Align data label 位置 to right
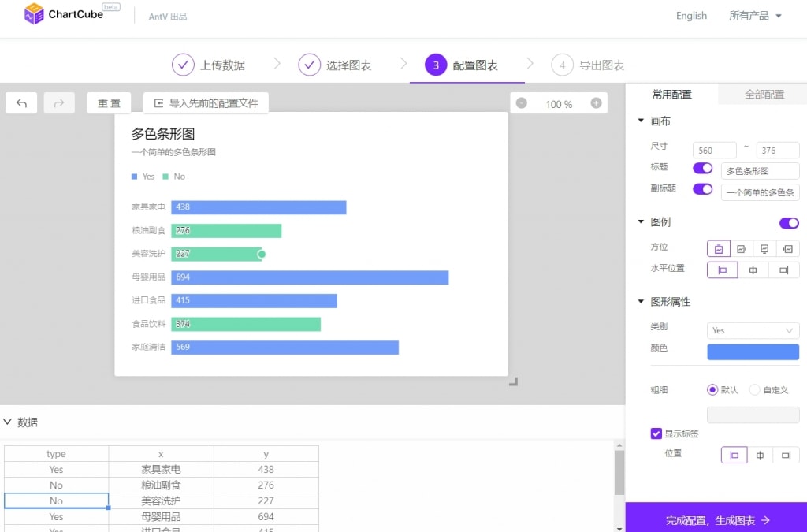 [783, 456]
